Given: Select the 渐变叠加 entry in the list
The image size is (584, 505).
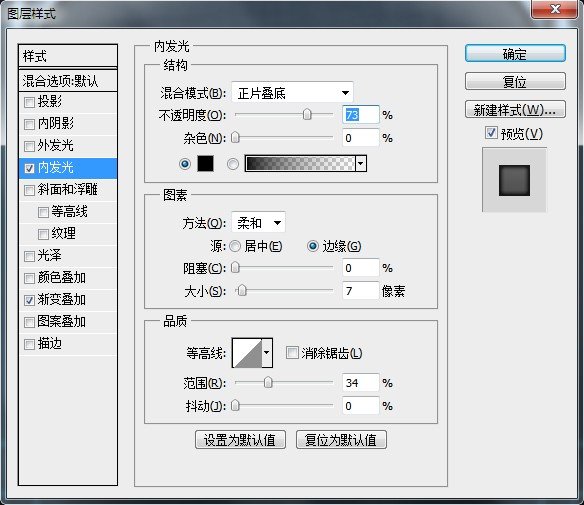Looking at the screenshot, I should click(68, 300).
